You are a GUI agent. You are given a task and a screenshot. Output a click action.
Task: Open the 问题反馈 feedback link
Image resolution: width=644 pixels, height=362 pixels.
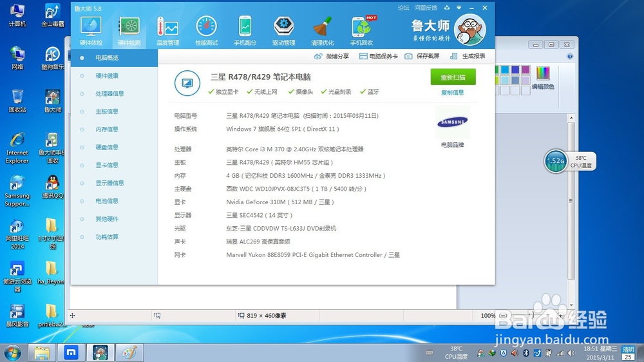(x=426, y=8)
